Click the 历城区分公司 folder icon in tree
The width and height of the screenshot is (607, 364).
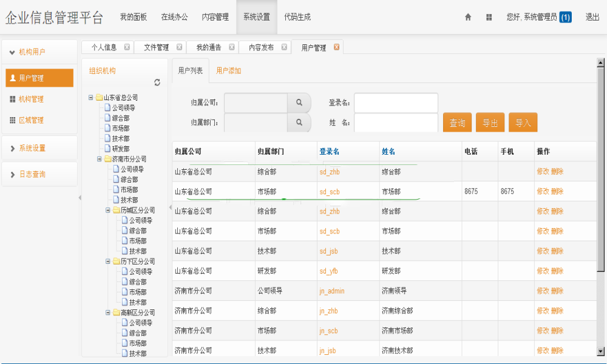[x=116, y=210]
